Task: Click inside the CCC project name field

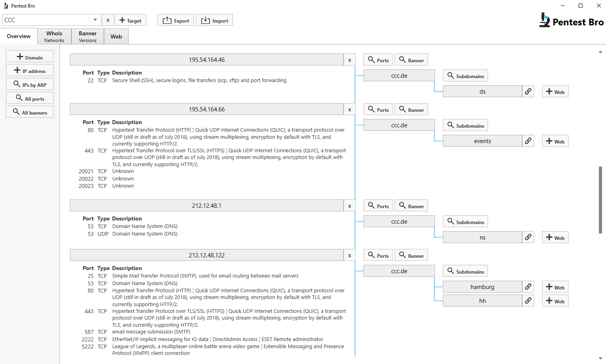Action: 46,20
